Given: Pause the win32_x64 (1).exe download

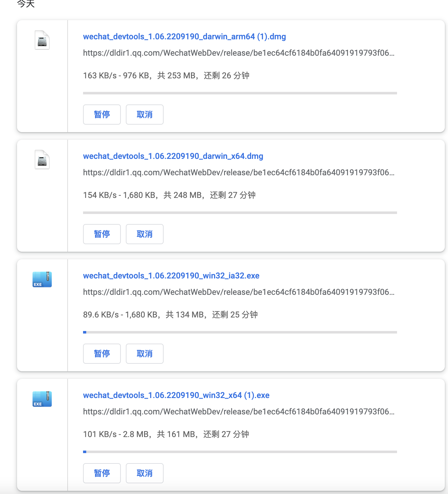Looking at the screenshot, I should click(102, 473).
